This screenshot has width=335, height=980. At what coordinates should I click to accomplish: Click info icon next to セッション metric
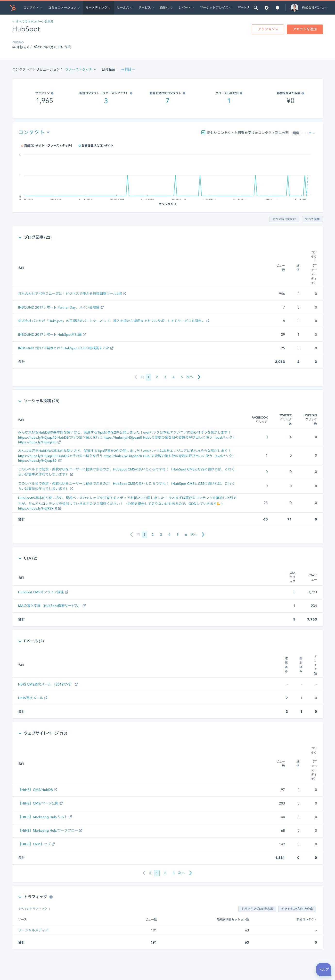click(x=52, y=93)
